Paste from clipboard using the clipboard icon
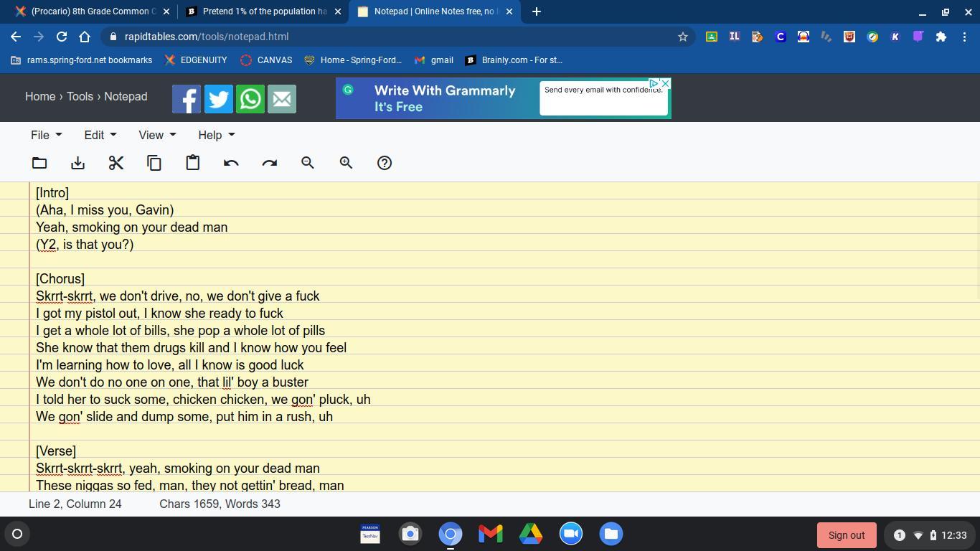980x551 pixels. point(193,163)
